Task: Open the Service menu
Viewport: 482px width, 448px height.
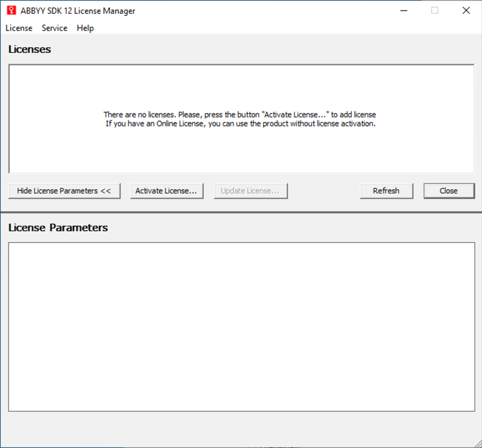Action: coord(54,28)
